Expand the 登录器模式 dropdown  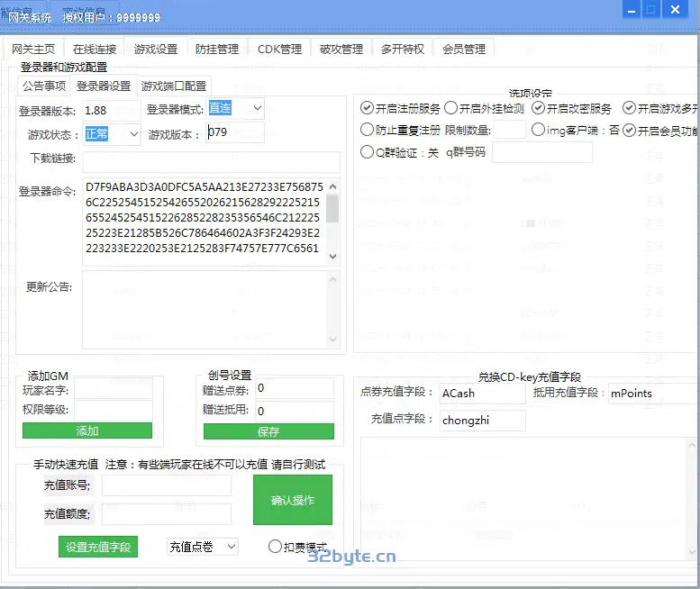[x=257, y=108]
